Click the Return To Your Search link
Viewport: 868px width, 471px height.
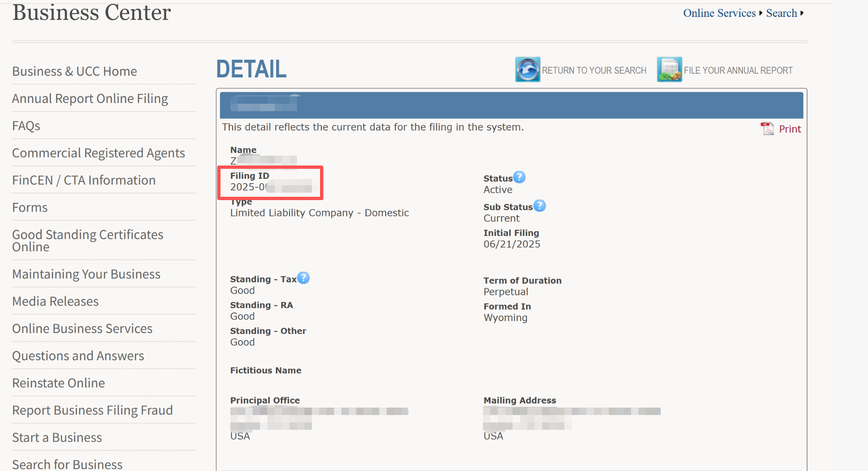click(594, 70)
